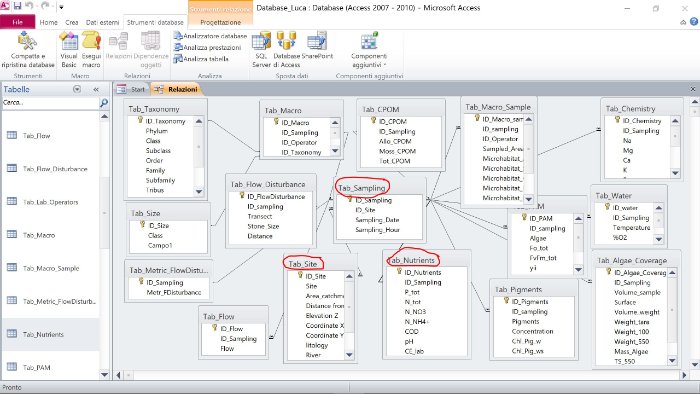This screenshot has height=394, width=700.
Task: Select Campo1 field in Tab_Size
Action: (160, 245)
